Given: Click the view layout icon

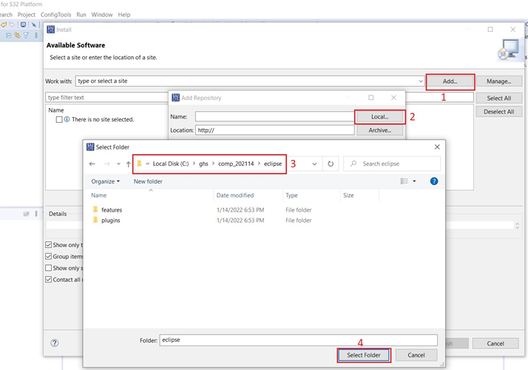Looking at the screenshot, I should 404,181.
